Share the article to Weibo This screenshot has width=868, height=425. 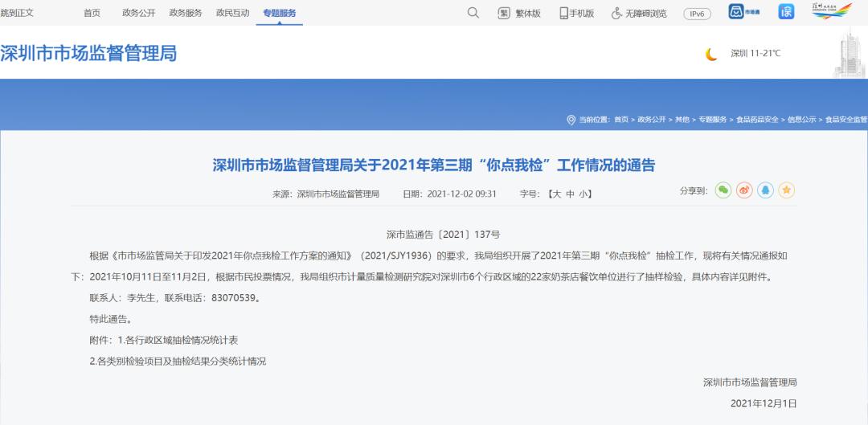(744, 190)
